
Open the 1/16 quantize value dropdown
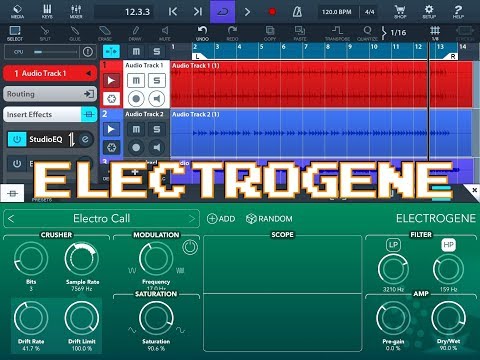point(394,33)
